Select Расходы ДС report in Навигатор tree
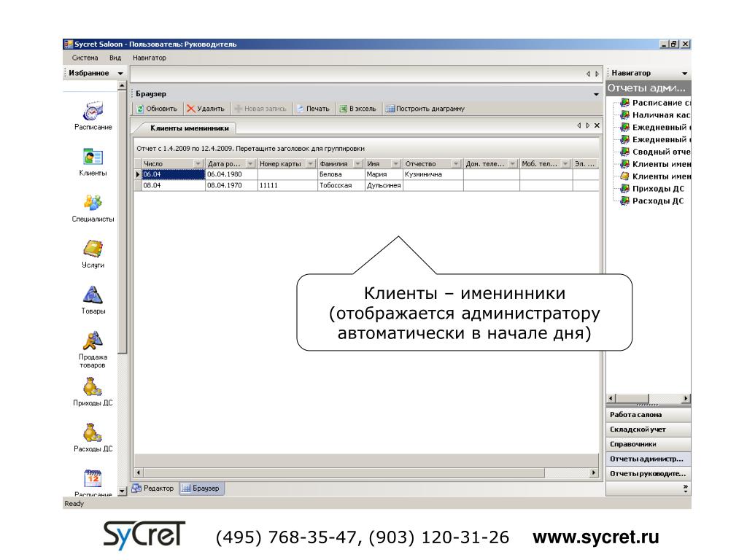Screen dimensions: 747x560 [x=652, y=201]
